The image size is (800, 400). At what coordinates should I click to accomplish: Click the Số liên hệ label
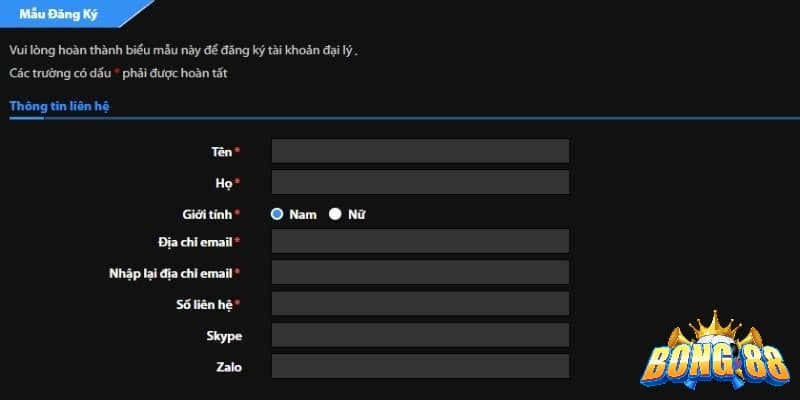point(204,305)
